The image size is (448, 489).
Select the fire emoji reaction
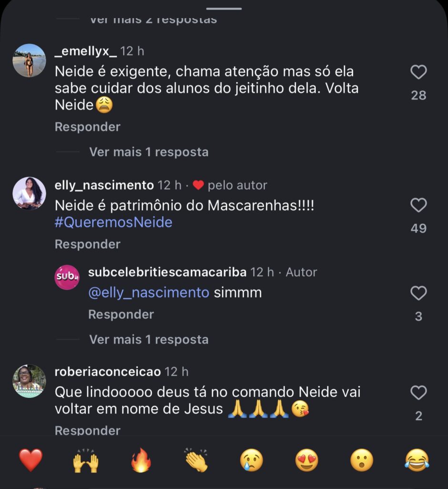[x=141, y=461]
